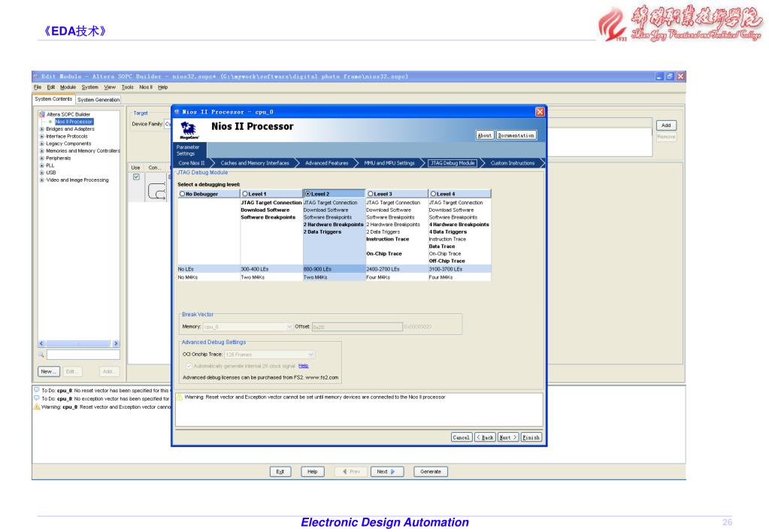Click warning icon beside cpu_0 Reset vector message

click(x=37, y=407)
